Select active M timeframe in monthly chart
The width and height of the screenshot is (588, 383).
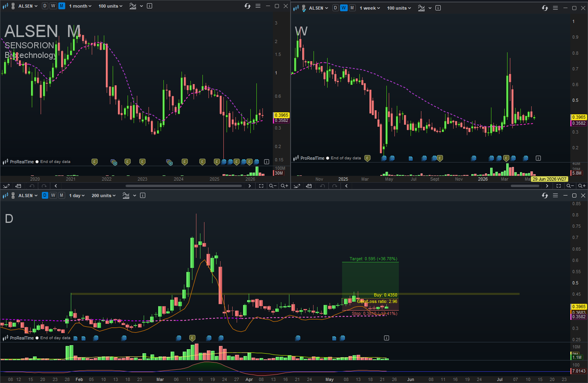(x=61, y=6)
